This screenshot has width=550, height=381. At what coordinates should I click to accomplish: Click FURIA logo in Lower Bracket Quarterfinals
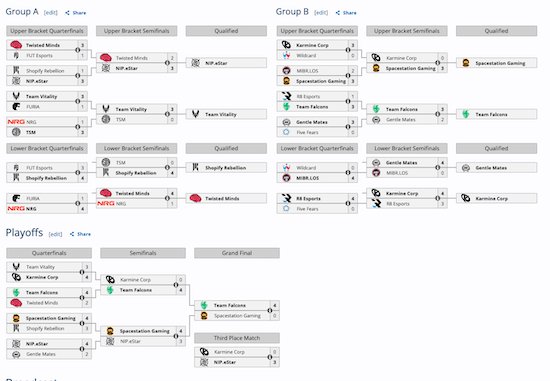pyautogui.click(x=16, y=198)
